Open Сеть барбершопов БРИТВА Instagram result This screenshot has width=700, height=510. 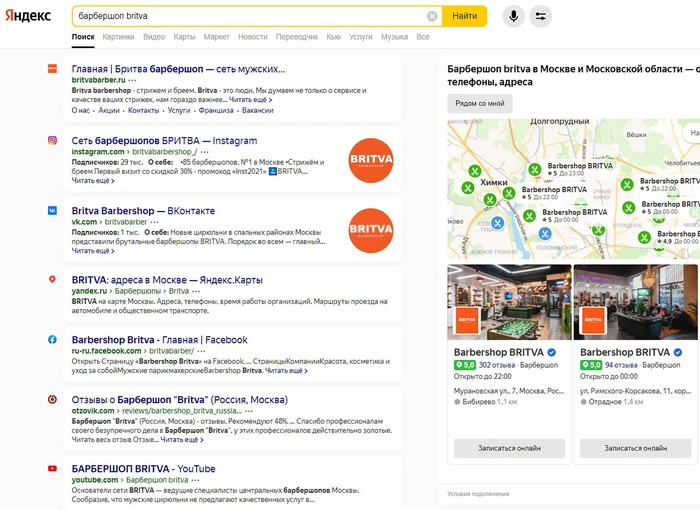coord(164,141)
